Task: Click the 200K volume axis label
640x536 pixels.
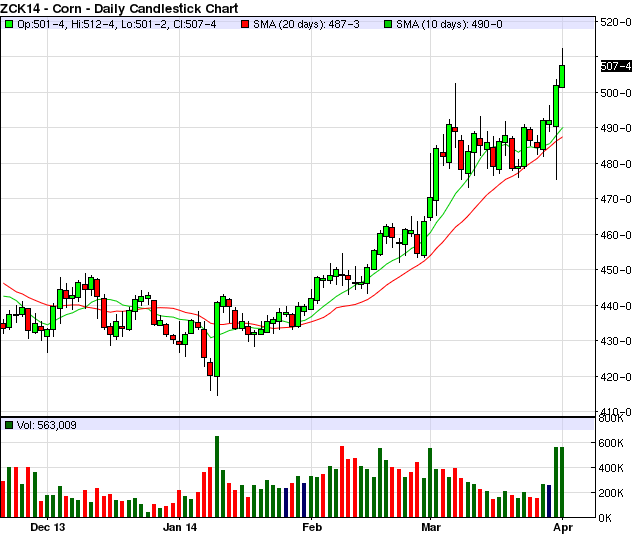Action: point(611,493)
